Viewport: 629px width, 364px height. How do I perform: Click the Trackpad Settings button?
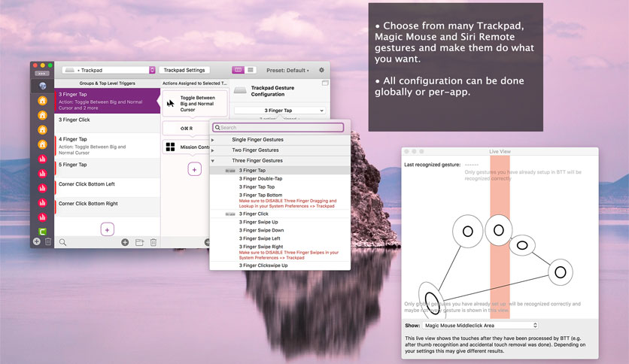[x=184, y=70]
